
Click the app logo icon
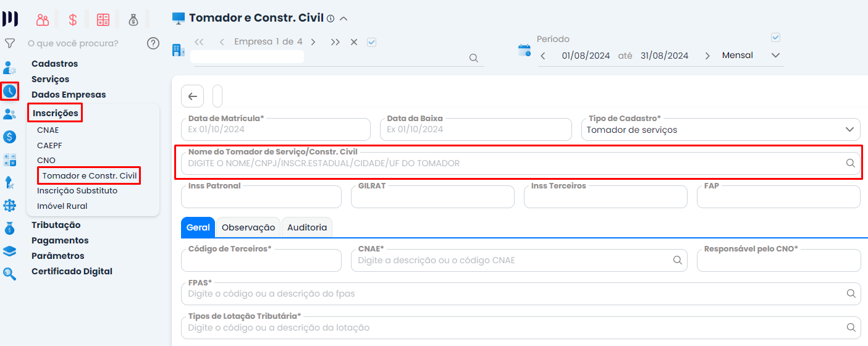[x=11, y=19]
